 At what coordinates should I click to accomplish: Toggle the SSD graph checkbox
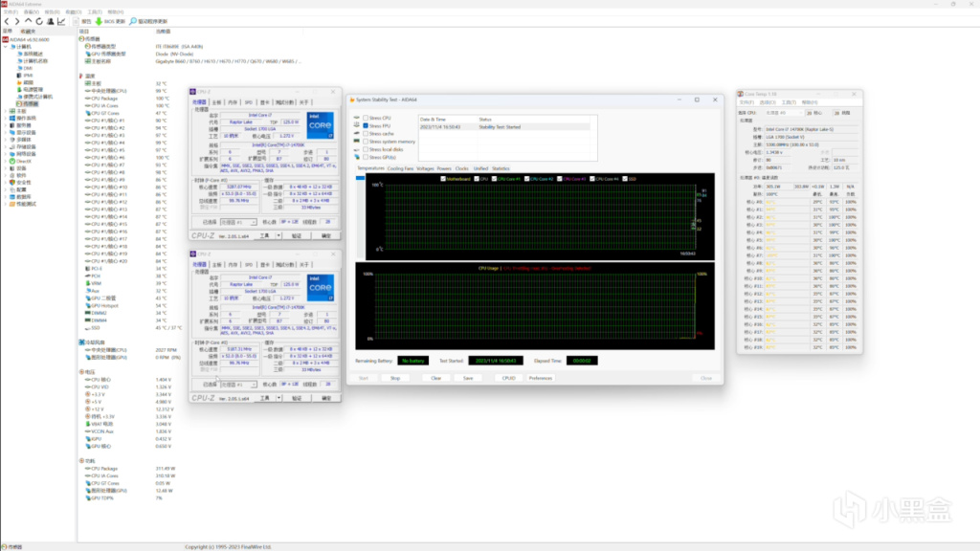[625, 179]
